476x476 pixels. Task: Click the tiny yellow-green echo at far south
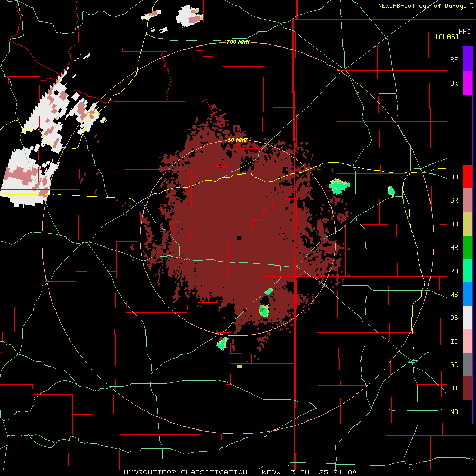(x=239, y=367)
